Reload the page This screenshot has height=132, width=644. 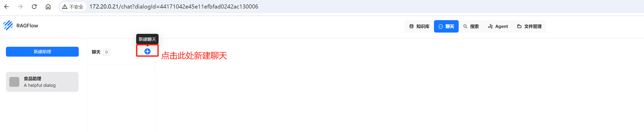(34, 7)
